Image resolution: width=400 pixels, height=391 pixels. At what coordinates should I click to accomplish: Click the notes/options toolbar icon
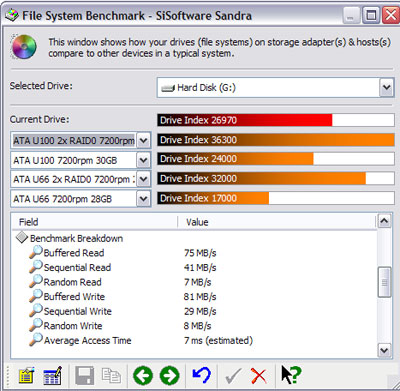pyautogui.click(x=26, y=375)
